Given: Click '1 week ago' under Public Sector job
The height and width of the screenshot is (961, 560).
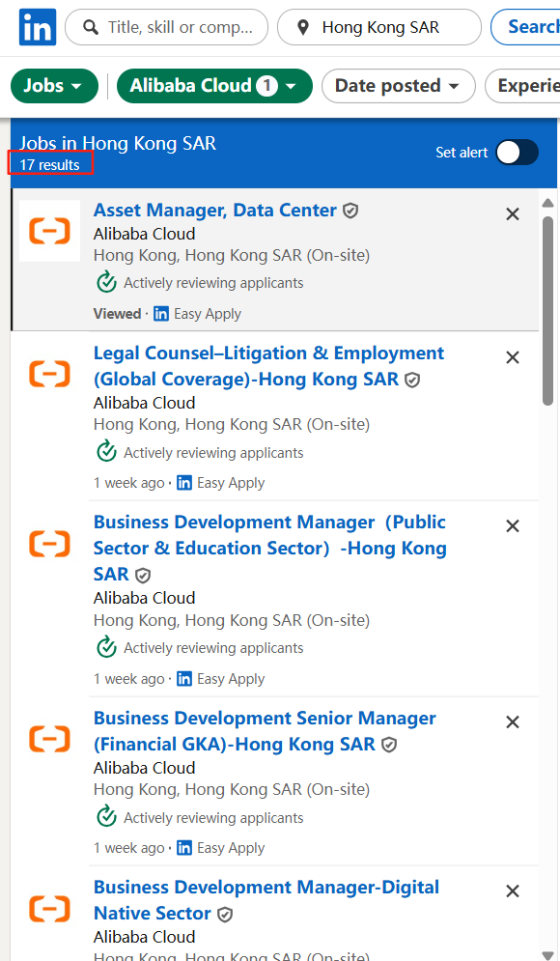Looking at the screenshot, I should (x=128, y=679).
